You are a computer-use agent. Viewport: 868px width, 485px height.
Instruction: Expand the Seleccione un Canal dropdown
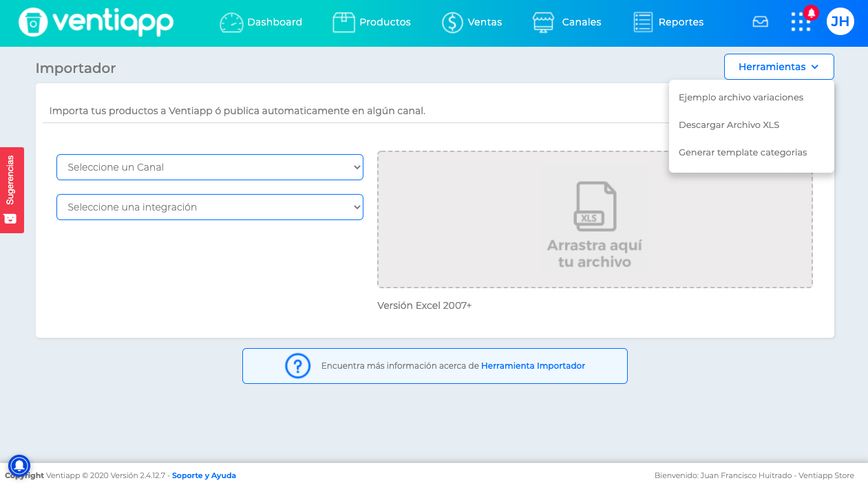(210, 167)
